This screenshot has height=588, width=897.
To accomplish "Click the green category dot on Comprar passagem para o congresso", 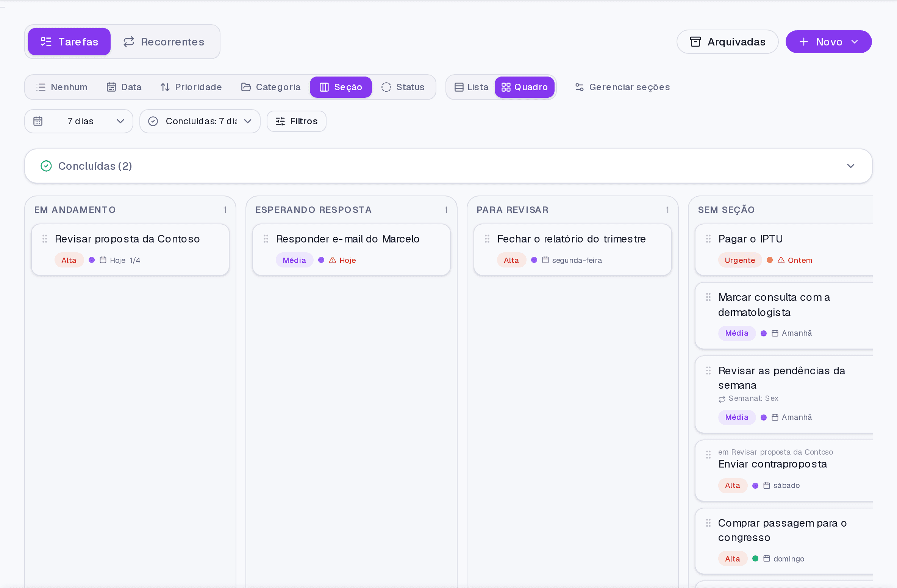I will [x=755, y=558].
